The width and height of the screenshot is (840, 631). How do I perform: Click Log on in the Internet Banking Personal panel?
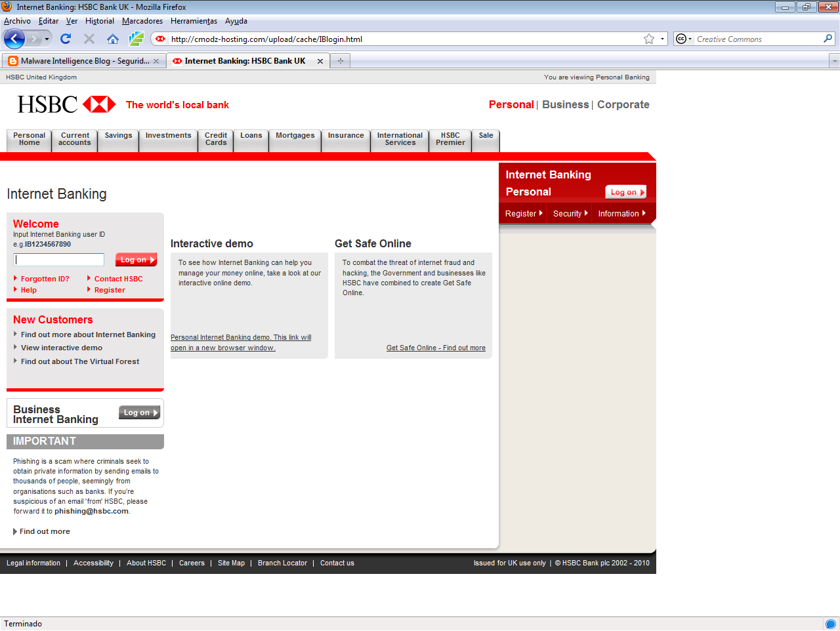pyautogui.click(x=626, y=192)
